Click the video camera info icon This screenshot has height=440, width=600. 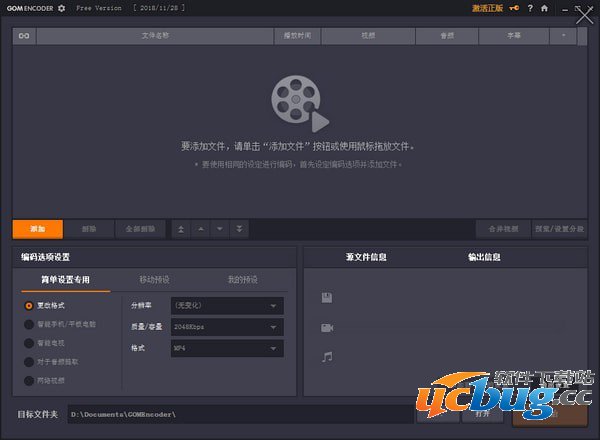click(x=327, y=328)
